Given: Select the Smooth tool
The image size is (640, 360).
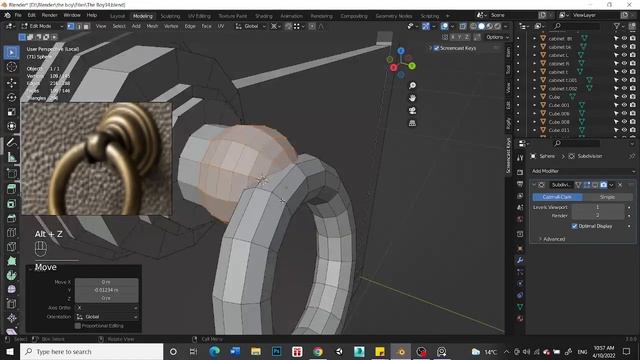Looking at the screenshot, I should (11, 289).
